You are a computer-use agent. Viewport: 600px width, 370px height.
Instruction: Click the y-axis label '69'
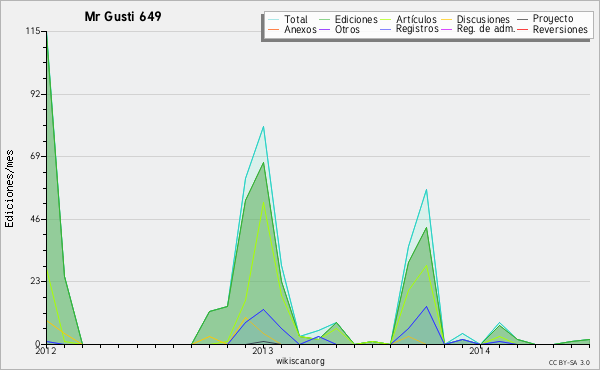pyautogui.click(x=36, y=156)
